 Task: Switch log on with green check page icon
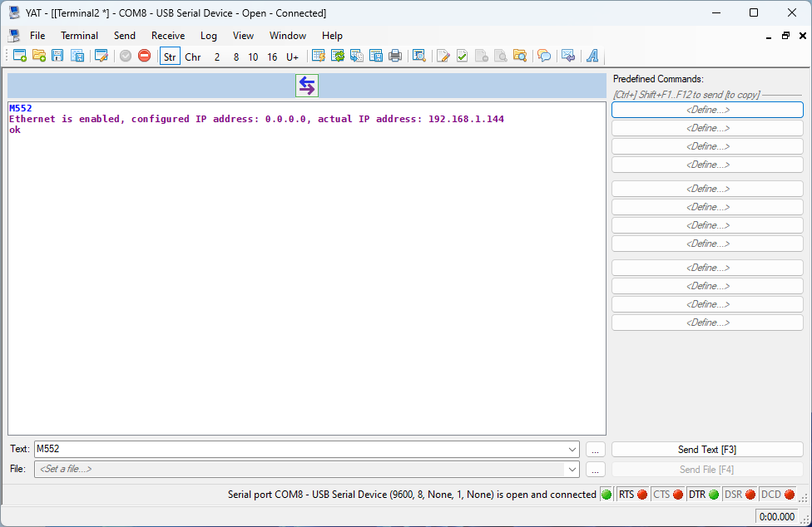(462, 56)
